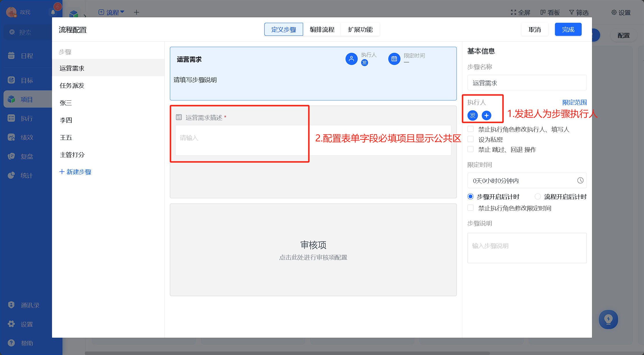Open the 0天0小时0分钟内 time limit selector
The width and height of the screenshot is (644, 355).
[x=527, y=181]
